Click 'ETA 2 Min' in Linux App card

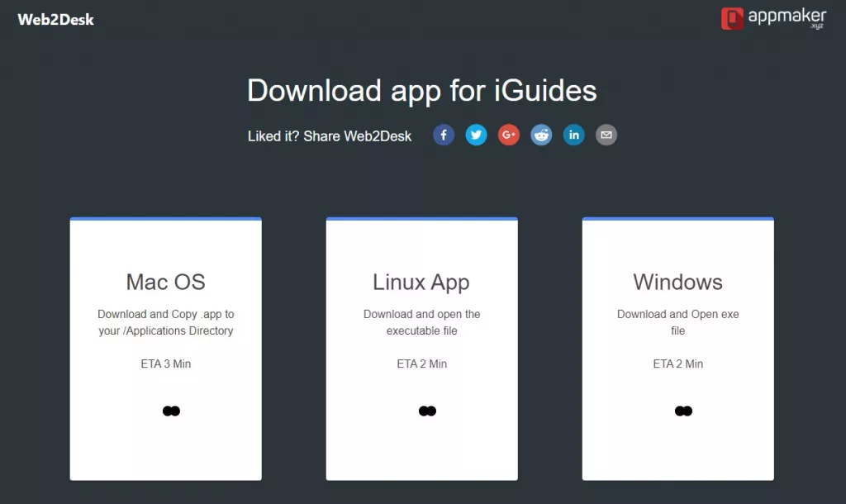point(422,364)
